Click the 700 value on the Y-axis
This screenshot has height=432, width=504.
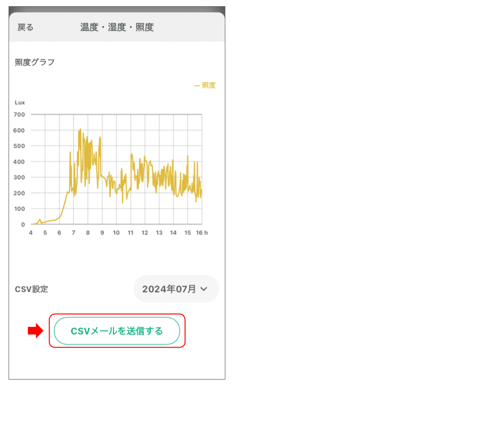coord(18,114)
